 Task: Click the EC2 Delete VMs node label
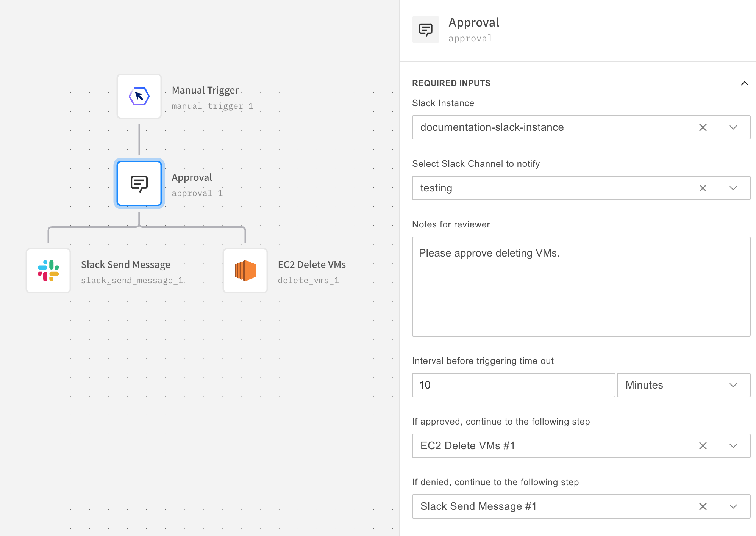[x=312, y=265]
